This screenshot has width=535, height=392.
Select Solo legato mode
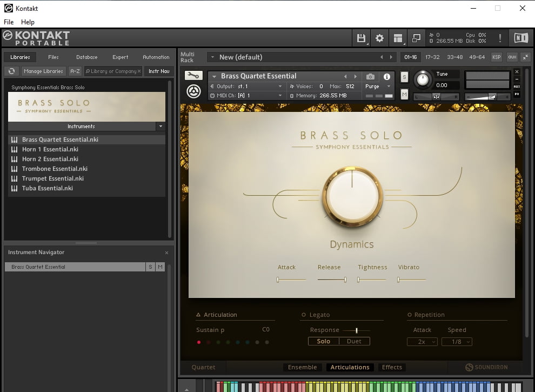tap(324, 341)
